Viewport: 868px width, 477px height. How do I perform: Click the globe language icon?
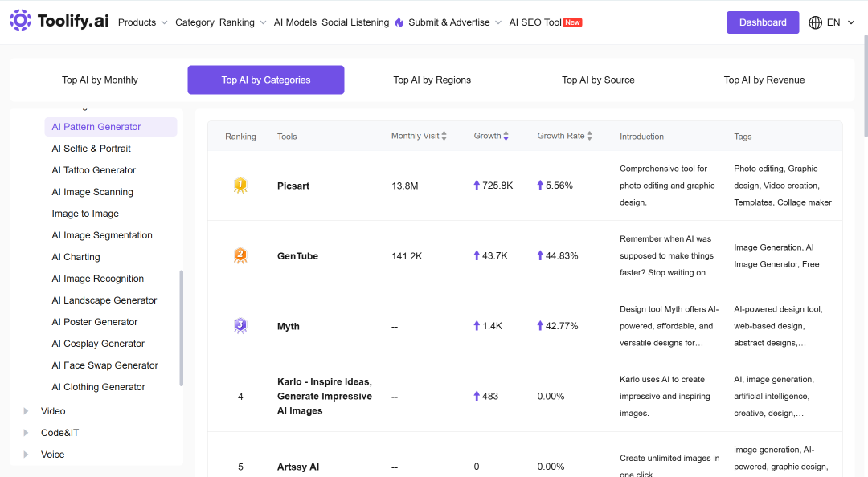816,22
